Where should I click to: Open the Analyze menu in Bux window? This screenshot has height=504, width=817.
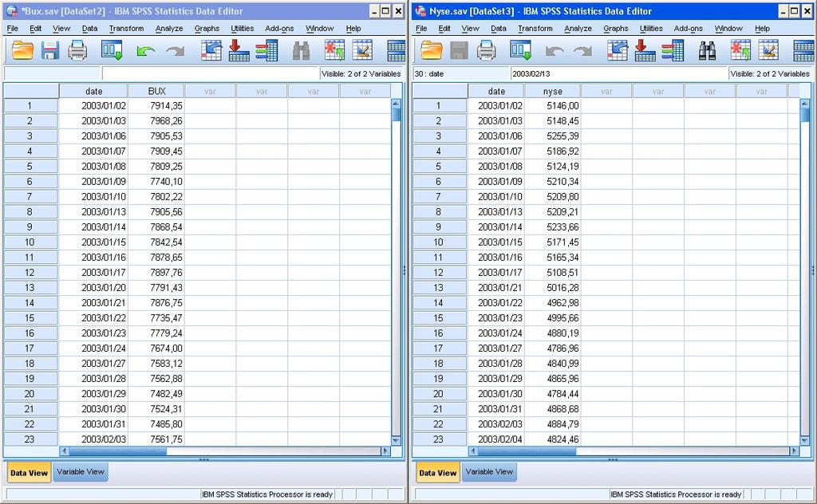pyautogui.click(x=169, y=29)
